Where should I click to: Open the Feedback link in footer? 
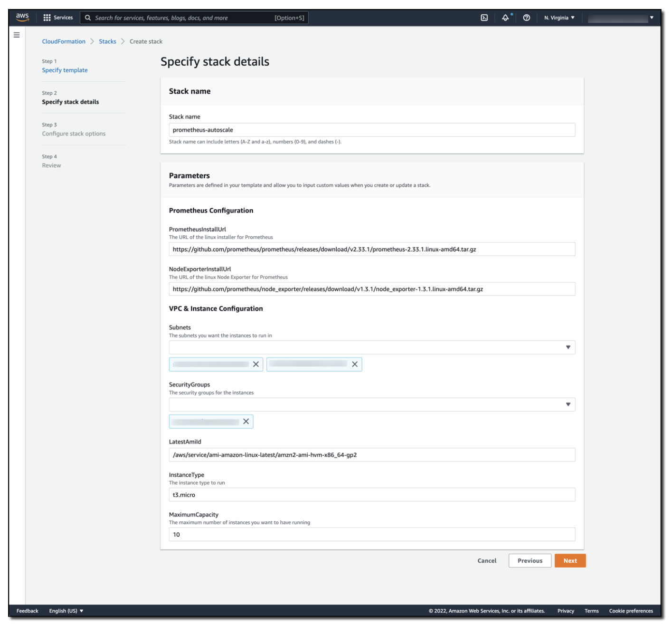[x=28, y=611]
